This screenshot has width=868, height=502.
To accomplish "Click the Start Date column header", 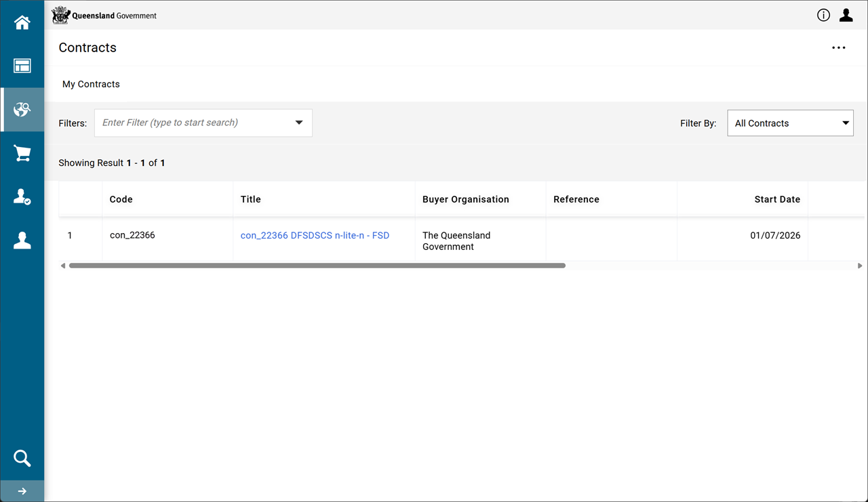I will pyautogui.click(x=776, y=199).
